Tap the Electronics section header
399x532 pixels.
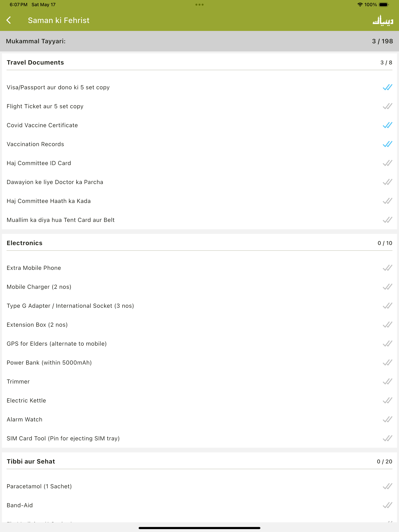click(x=199, y=243)
